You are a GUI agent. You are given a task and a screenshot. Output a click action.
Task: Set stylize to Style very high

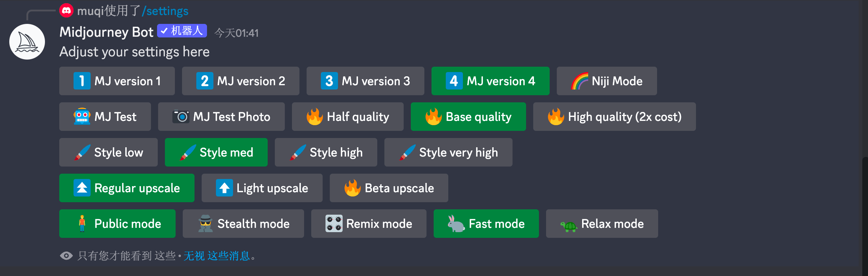(448, 152)
